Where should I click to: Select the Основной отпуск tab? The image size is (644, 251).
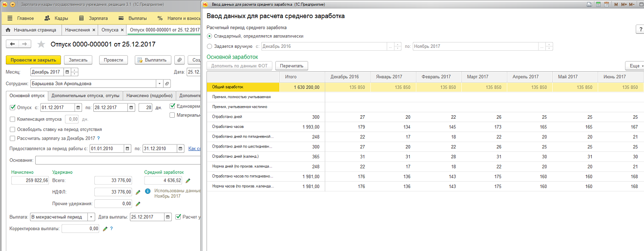coord(27,96)
